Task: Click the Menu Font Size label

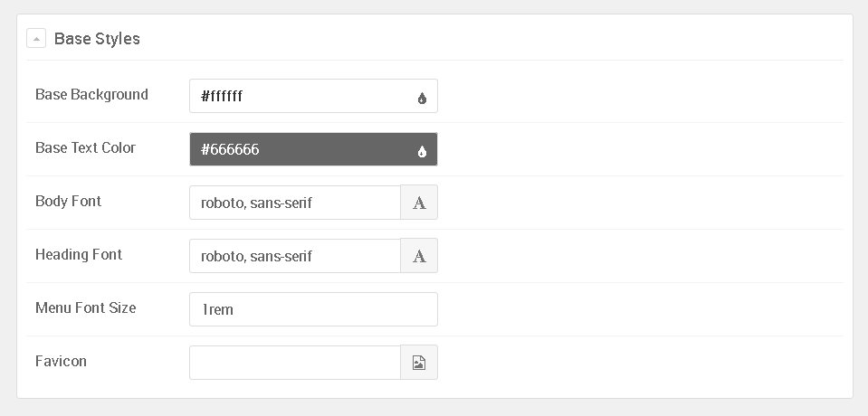Action: pos(85,307)
